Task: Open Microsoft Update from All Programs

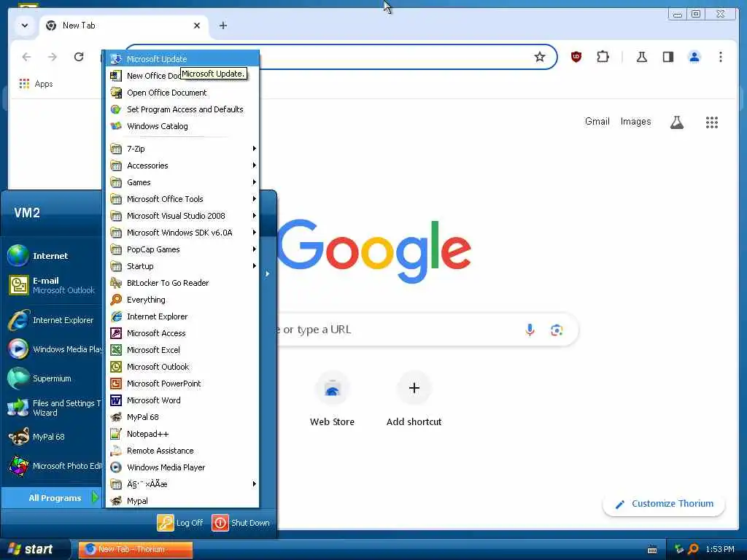Action: [182, 59]
